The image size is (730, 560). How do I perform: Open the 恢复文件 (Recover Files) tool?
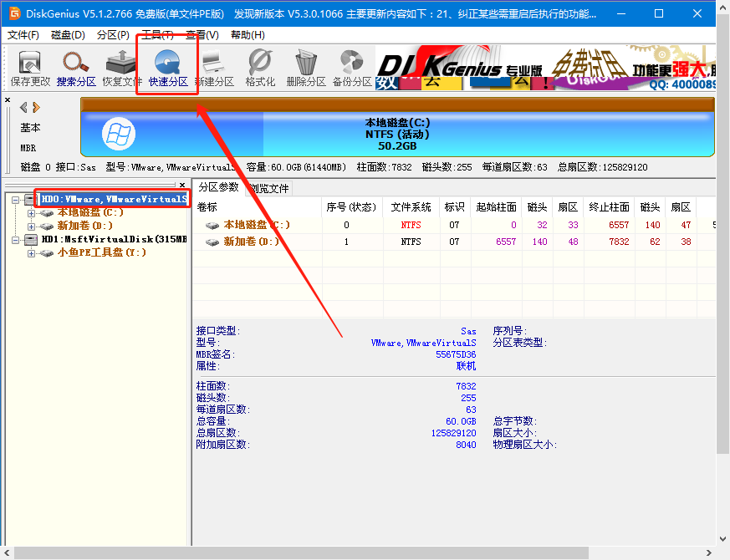click(122, 68)
